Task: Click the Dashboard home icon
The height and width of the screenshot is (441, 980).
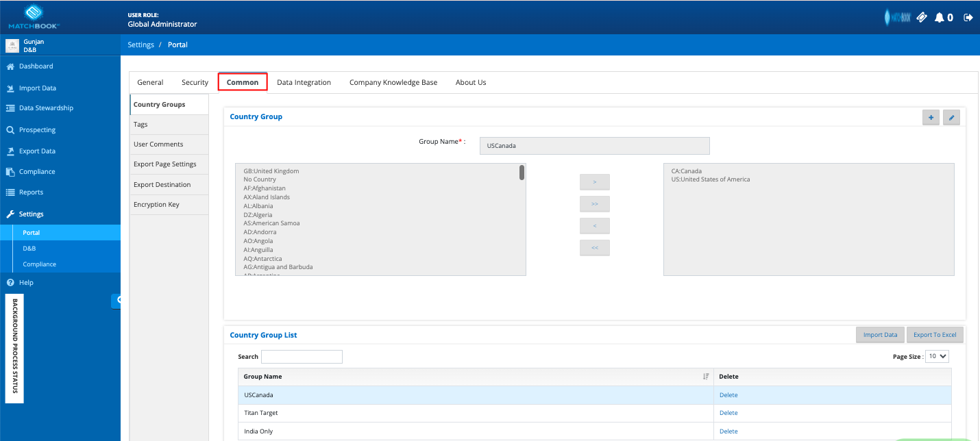Action: [x=10, y=66]
